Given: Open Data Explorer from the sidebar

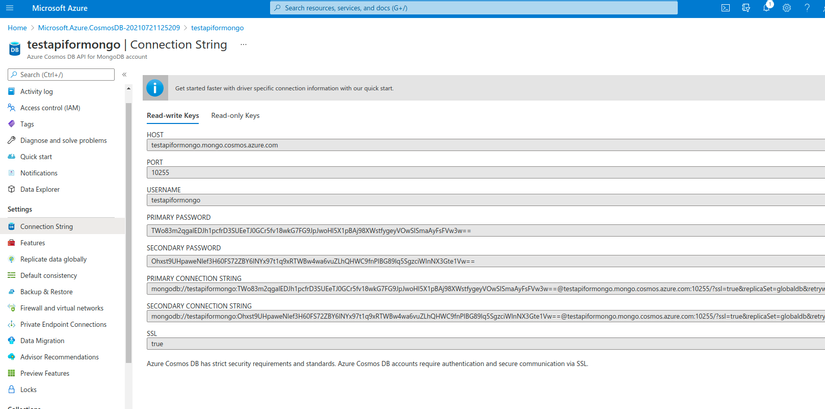Looking at the screenshot, I should 39,189.
